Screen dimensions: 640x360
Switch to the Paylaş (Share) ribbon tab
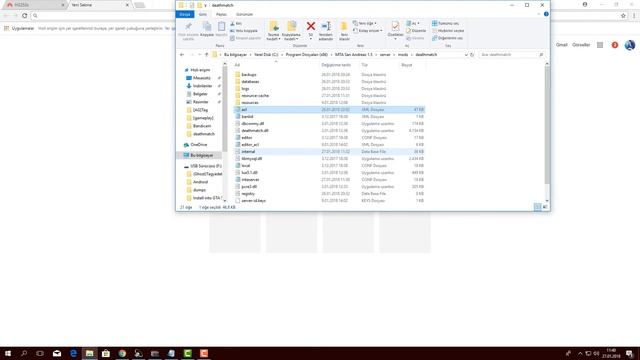coord(221,14)
